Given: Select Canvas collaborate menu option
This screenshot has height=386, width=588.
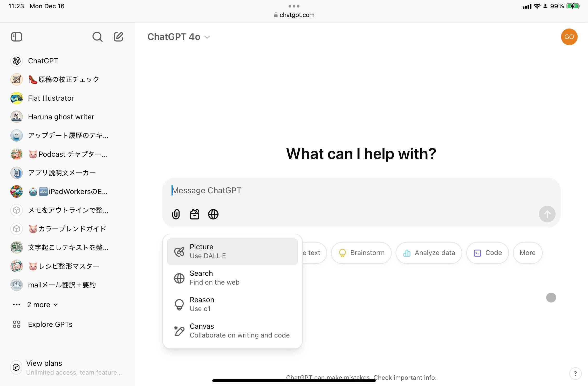Looking at the screenshot, I should click(x=232, y=331).
